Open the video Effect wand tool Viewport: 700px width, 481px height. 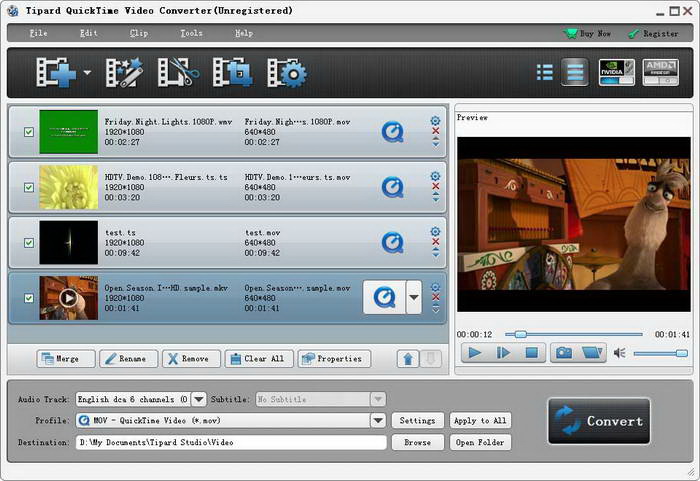tap(125, 73)
